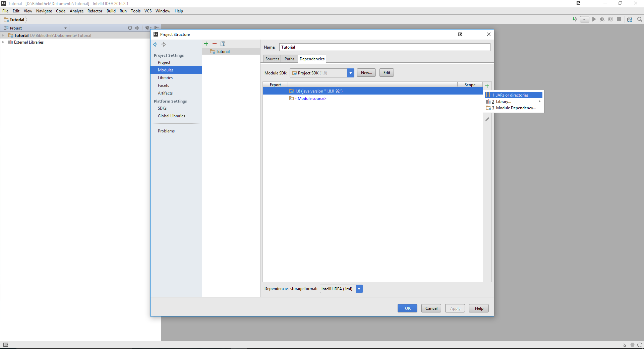Open the Project Structure toolbar icon
644x349 pixels.
click(630, 19)
